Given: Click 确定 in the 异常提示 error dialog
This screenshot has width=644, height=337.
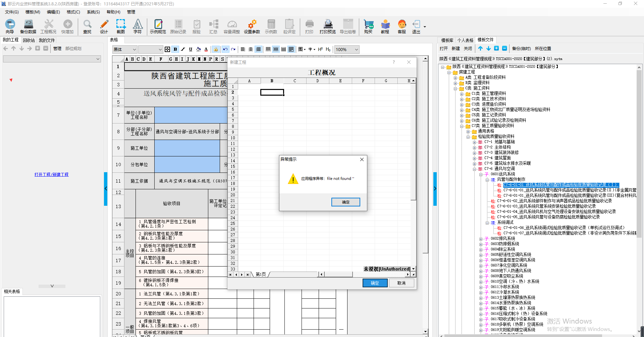Looking at the screenshot, I should pyautogui.click(x=345, y=202).
